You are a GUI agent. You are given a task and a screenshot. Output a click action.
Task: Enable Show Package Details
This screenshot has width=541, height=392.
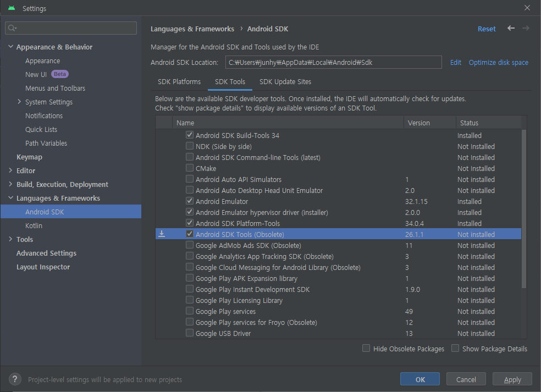pyautogui.click(x=455, y=348)
